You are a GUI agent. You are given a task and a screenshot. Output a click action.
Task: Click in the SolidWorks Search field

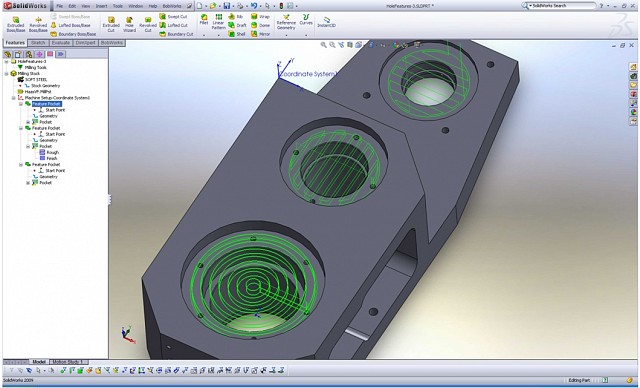coord(562,6)
